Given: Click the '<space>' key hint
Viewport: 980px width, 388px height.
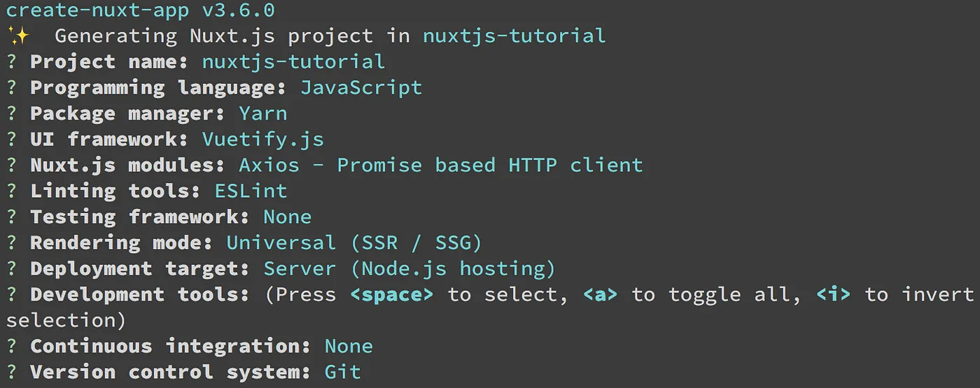Looking at the screenshot, I should (392, 294).
